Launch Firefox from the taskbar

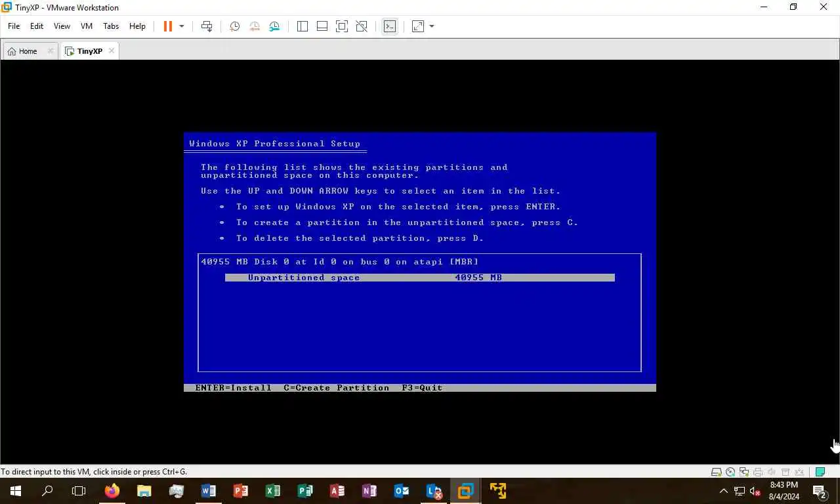pos(112,491)
